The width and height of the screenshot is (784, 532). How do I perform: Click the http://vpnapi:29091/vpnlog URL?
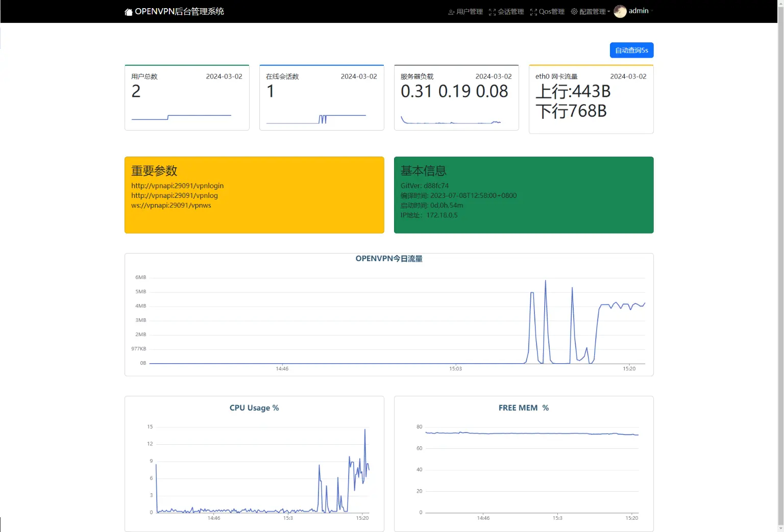coord(175,195)
